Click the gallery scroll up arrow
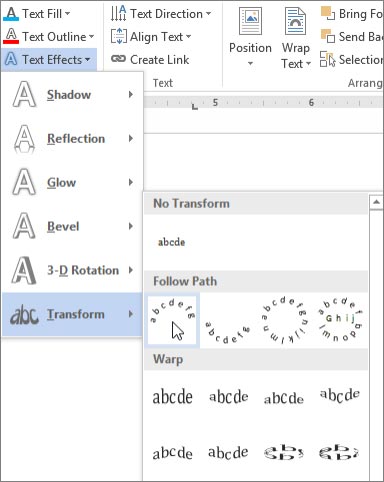Screen dimensions: 384x482 (x=376, y=202)
